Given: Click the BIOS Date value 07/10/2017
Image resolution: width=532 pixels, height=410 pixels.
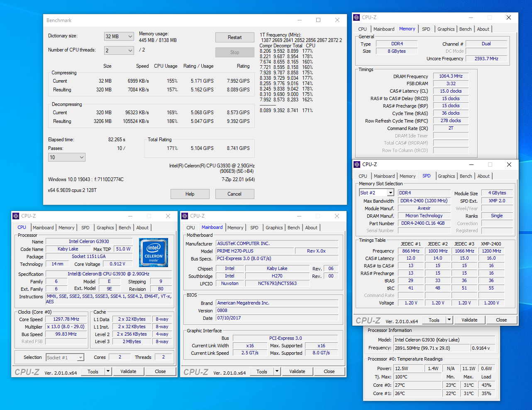Looking at the screenshot, I should click(277, 318).
